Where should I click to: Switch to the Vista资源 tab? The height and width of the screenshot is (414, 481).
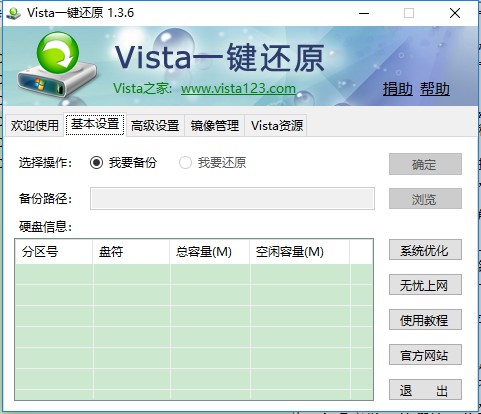click(x=277, y=126)
